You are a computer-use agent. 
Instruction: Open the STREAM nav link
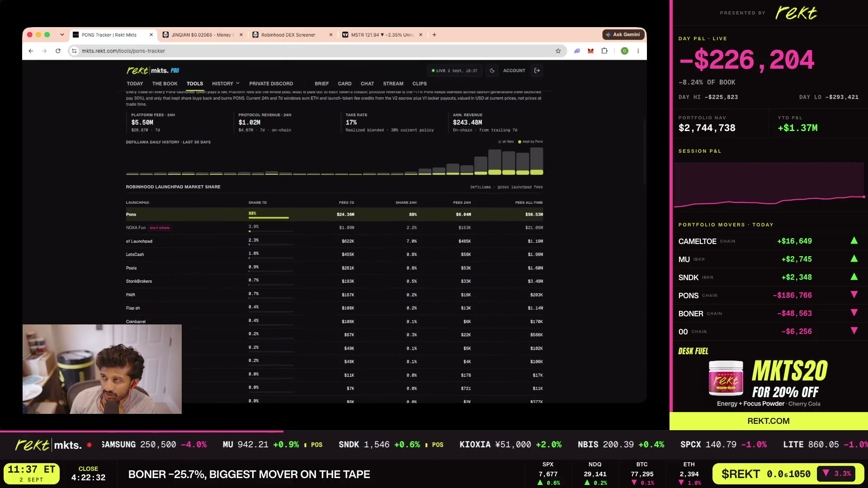coord(393,84)
